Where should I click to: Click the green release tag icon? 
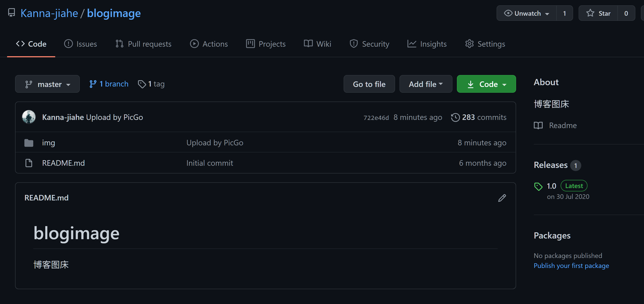[x=538, y=186]
